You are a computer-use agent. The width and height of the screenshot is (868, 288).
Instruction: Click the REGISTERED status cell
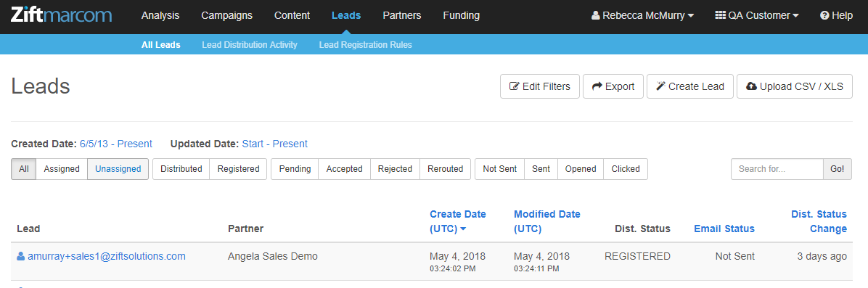tap(637, 256)
